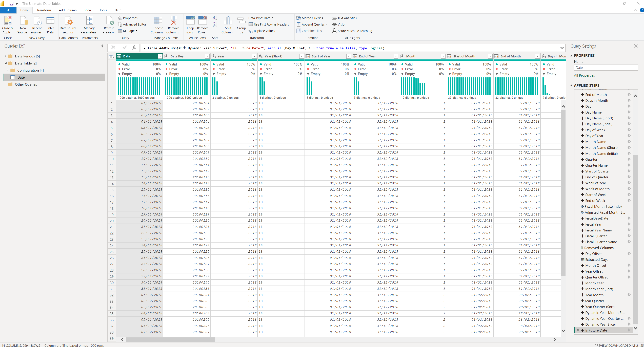Confirm the formula with the checkmark
644x347 pixels.
point(125,48)
